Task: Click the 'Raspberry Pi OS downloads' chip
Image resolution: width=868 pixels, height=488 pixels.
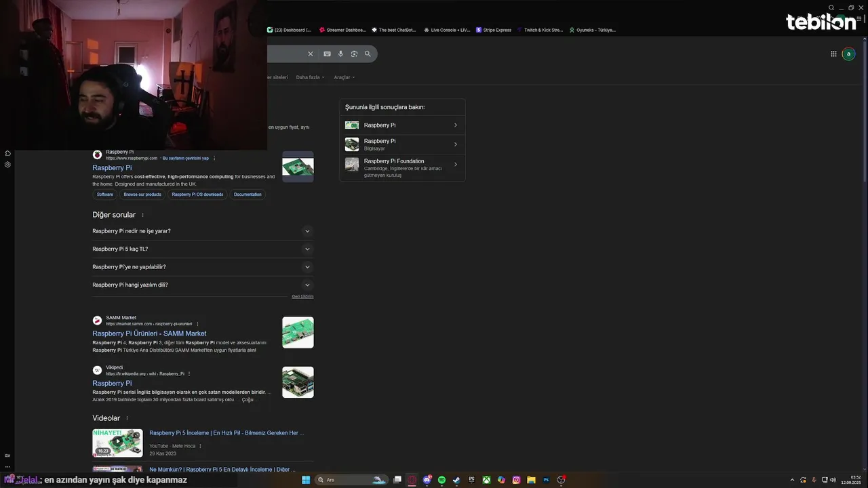Action: [x=197, y=195]
